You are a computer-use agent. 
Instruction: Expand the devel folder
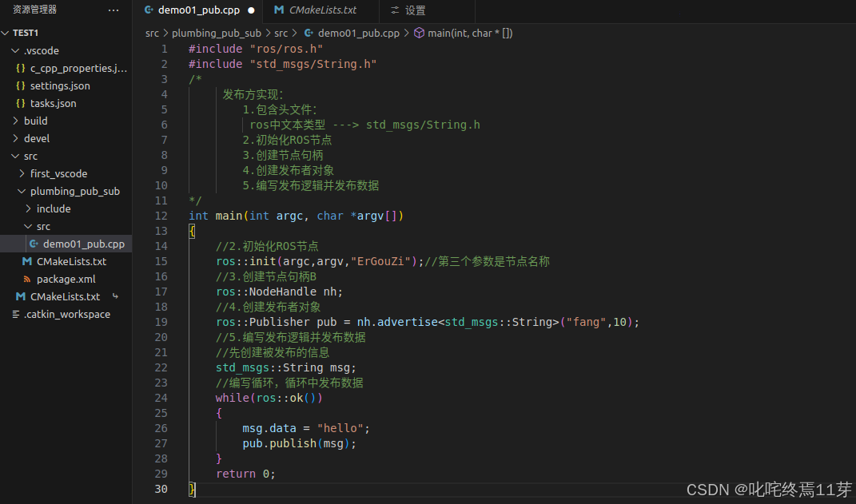(15, 138)
